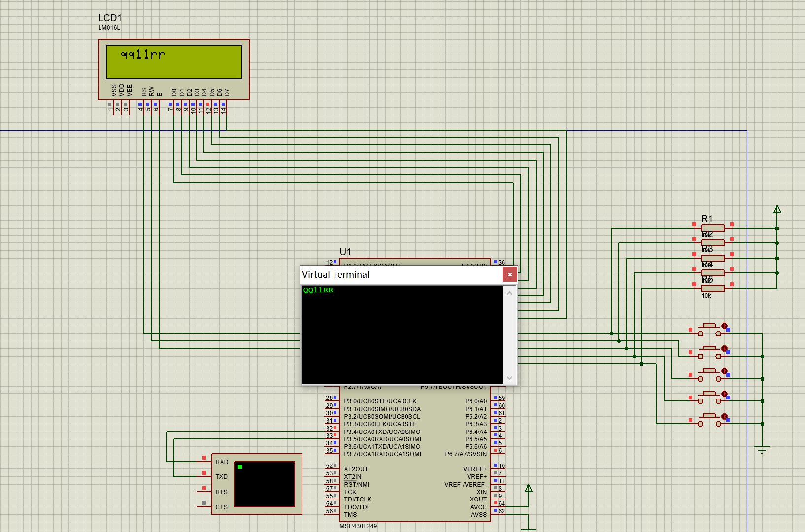
Task: Click pin label P3.0/UCB0STE/UCA0CLK
Action: pyautogui.click(x=380, y=401)
